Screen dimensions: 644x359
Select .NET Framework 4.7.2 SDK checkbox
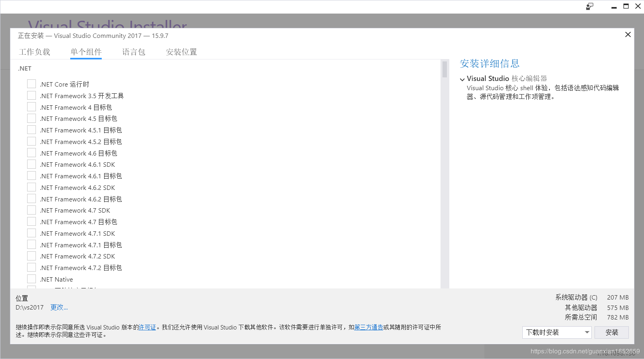click(x=32, y=256)
